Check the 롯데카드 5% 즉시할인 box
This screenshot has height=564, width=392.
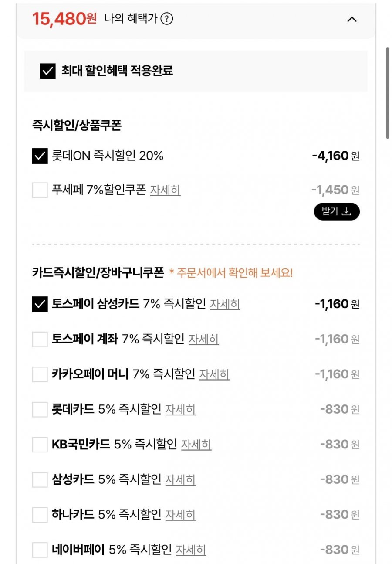40,410
